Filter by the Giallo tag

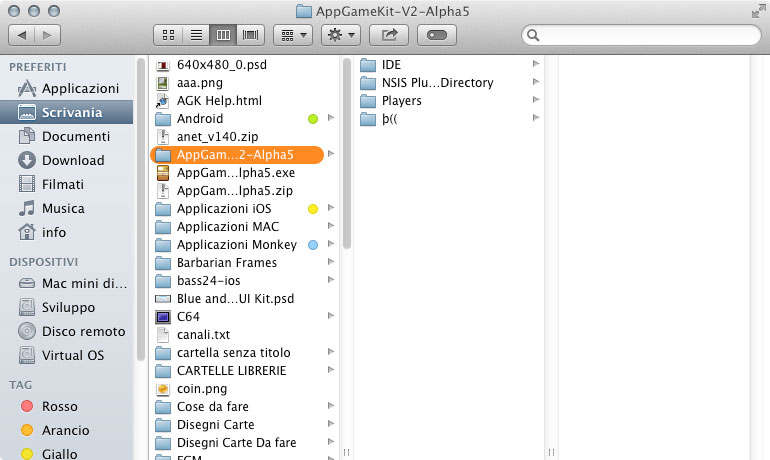pos(67,454)
